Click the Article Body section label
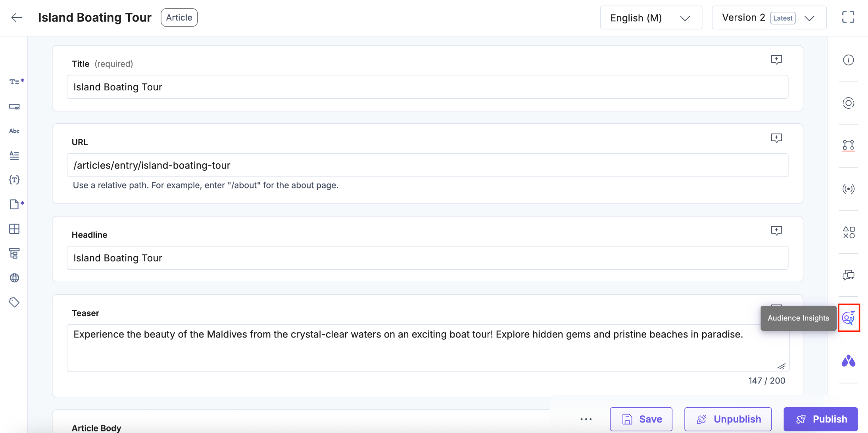The height and width of the screenshot is (433, 868). coord(96,428)
